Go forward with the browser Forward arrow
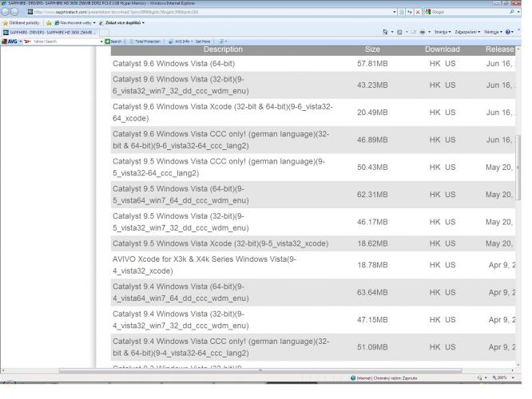The image size is (532, 399). 14,12
